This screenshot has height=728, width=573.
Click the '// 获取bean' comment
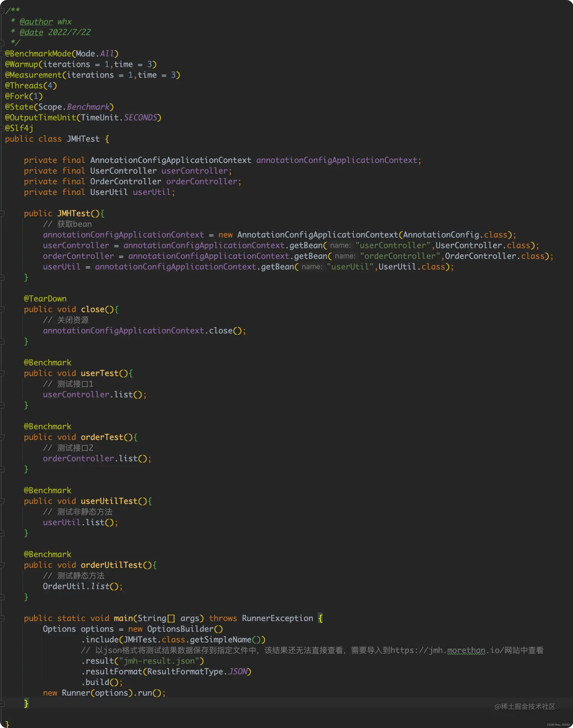point(67,224)
